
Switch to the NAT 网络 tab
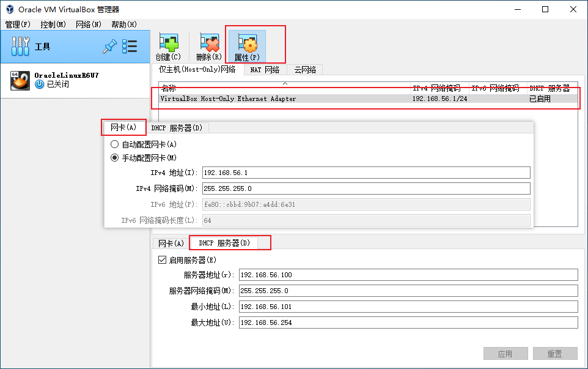tap(265, 70)
